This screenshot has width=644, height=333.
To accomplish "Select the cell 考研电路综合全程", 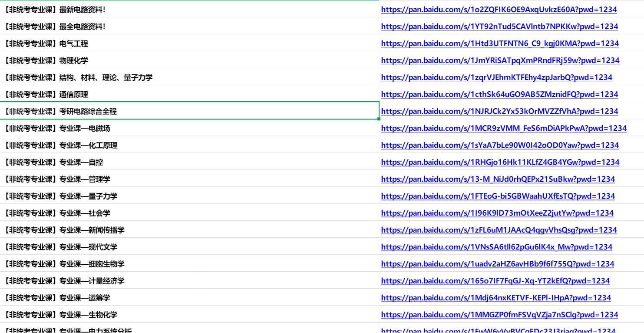I will pyautogui.click(x=189, y=111).
